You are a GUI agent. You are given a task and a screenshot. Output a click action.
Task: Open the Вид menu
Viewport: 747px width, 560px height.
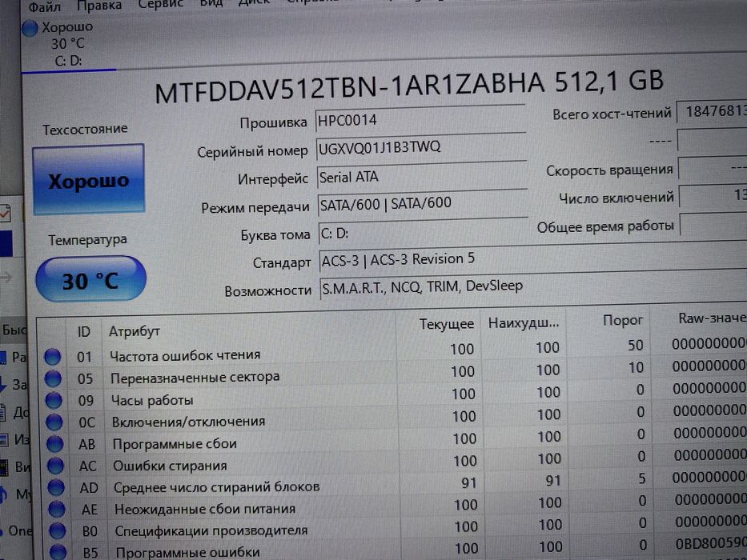[211, 3]
